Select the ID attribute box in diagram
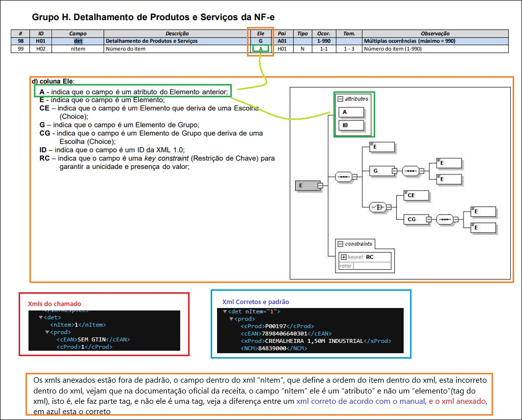Viewport: 522px width, 420px height. click(351, 125)
